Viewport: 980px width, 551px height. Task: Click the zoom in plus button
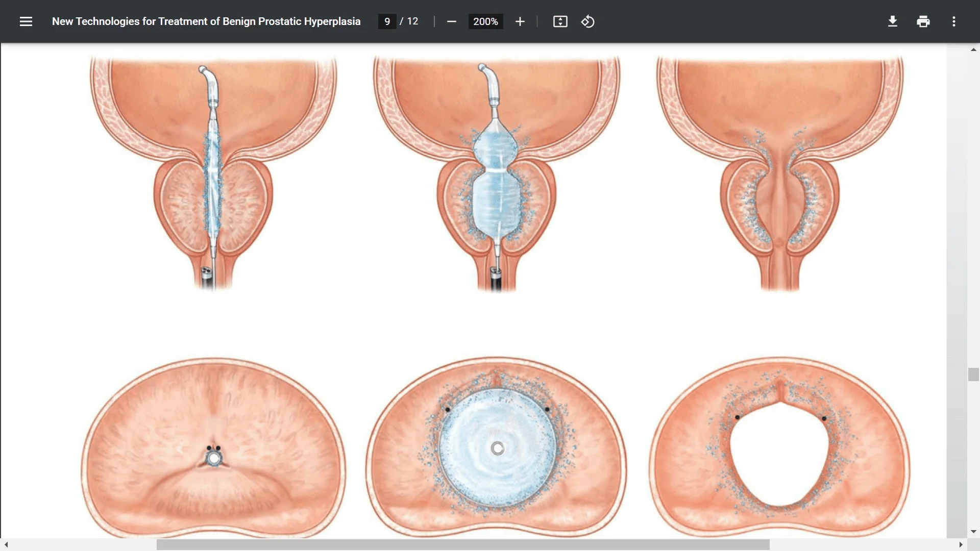520,21
